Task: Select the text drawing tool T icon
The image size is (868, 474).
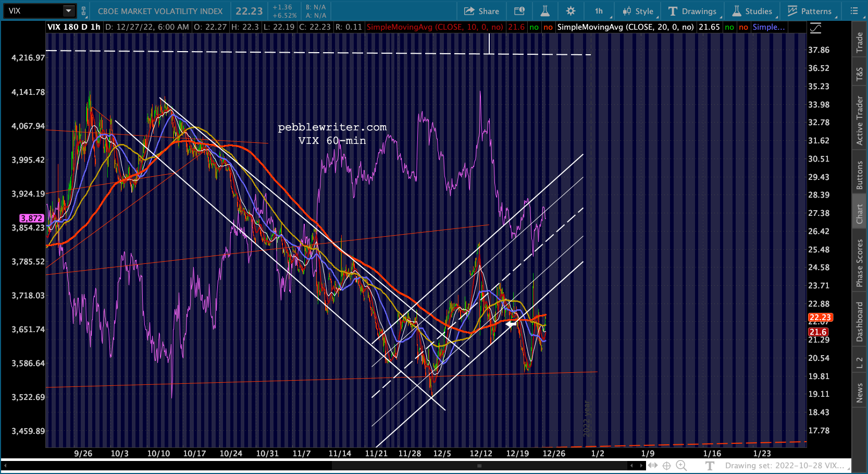Action: (709, 466)
